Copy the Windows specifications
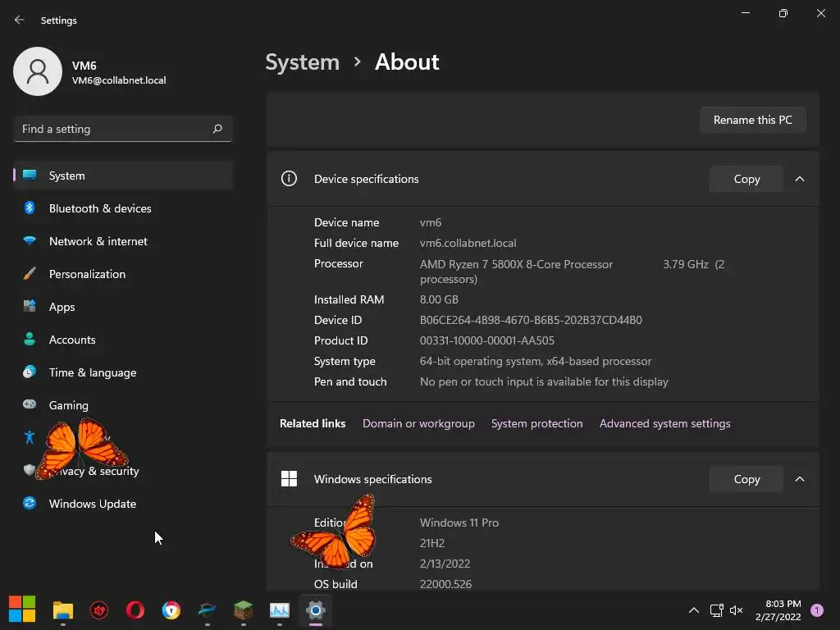The image size is (840, 630). (746, 479)
